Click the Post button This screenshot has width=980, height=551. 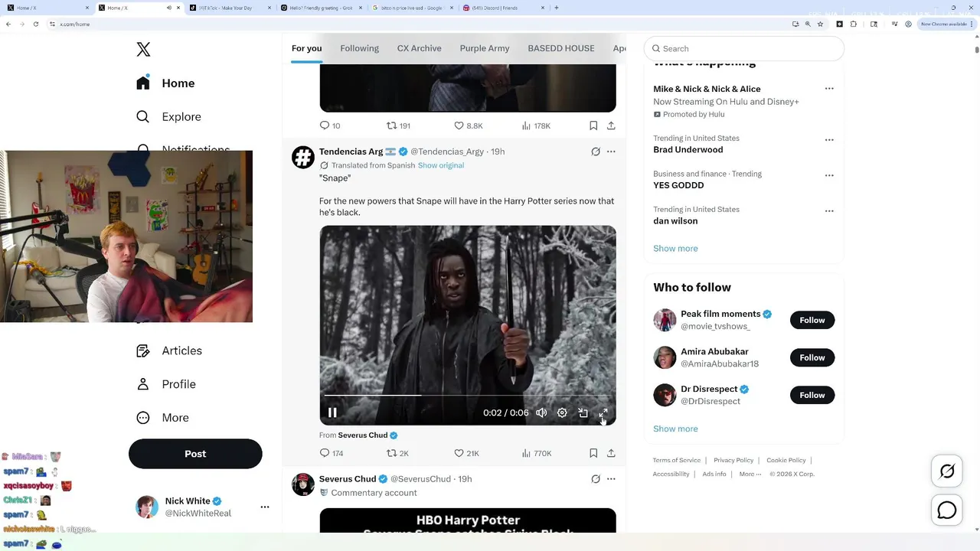coord(195,454)
